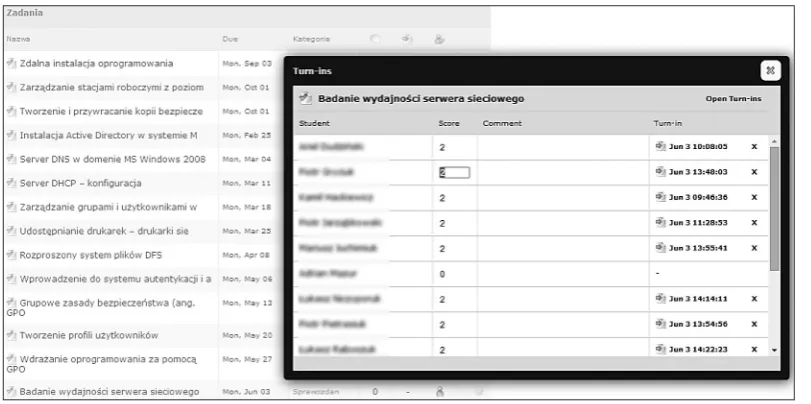Click the Sprawozdan category in the last row

tap(316, 392)
